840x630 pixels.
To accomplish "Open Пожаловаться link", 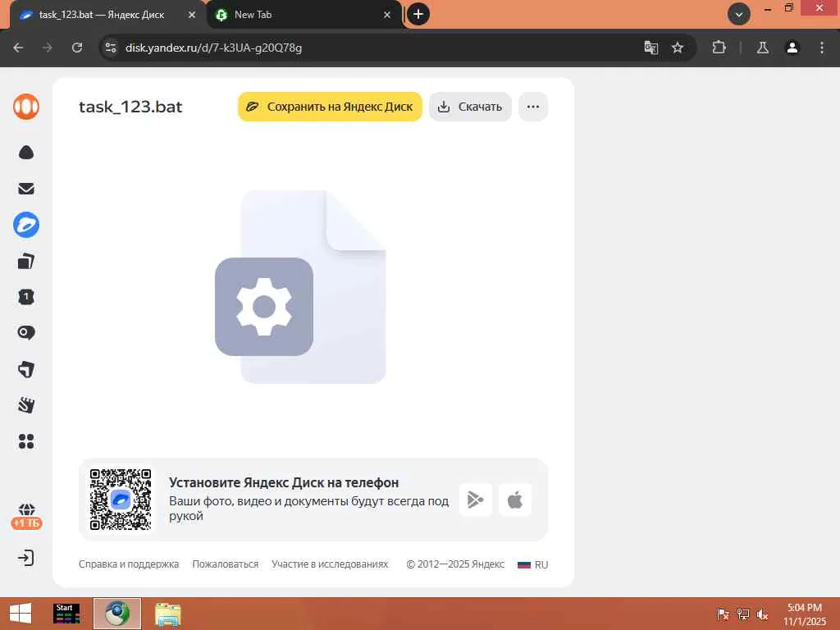I will (x=226, y=564).
